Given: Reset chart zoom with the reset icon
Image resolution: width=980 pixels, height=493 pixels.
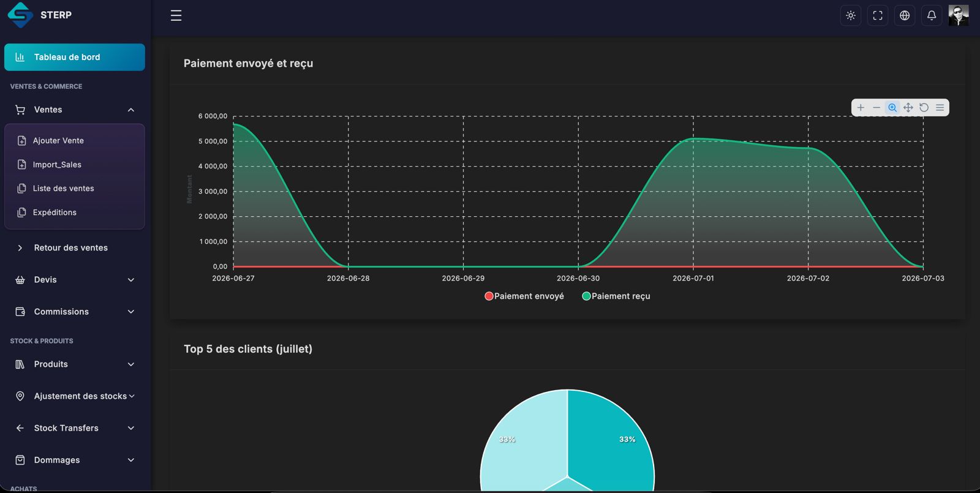Looking at the screenshot, I should click(x=924, y=108).
